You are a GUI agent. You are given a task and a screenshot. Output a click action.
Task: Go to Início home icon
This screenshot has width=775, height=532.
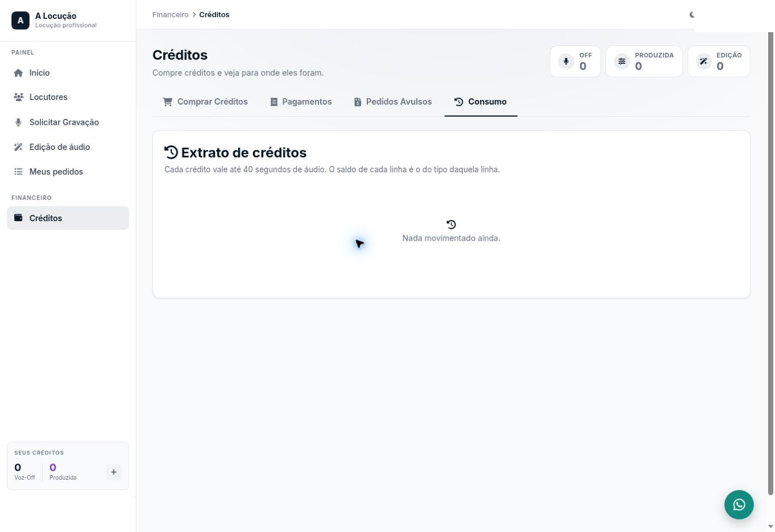(x=18, y=73)
